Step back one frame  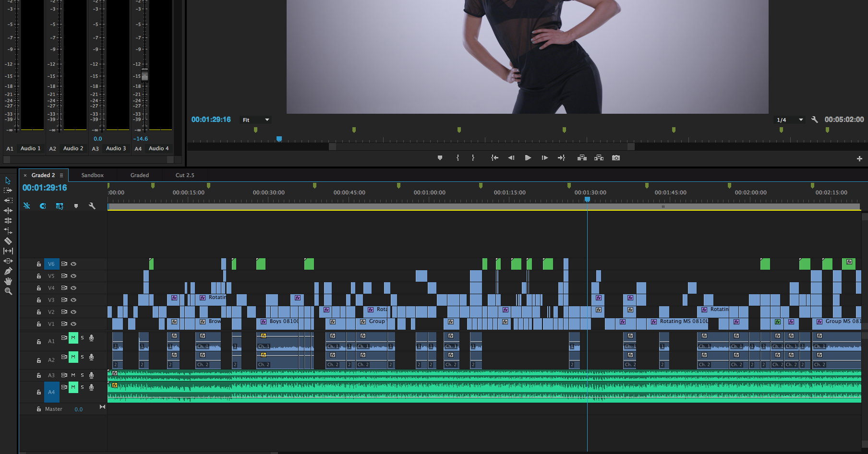point(511,158)
